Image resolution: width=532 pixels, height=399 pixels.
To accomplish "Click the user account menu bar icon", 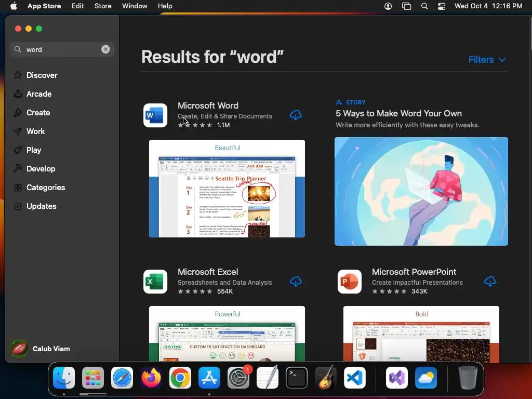I will [388, 6].
